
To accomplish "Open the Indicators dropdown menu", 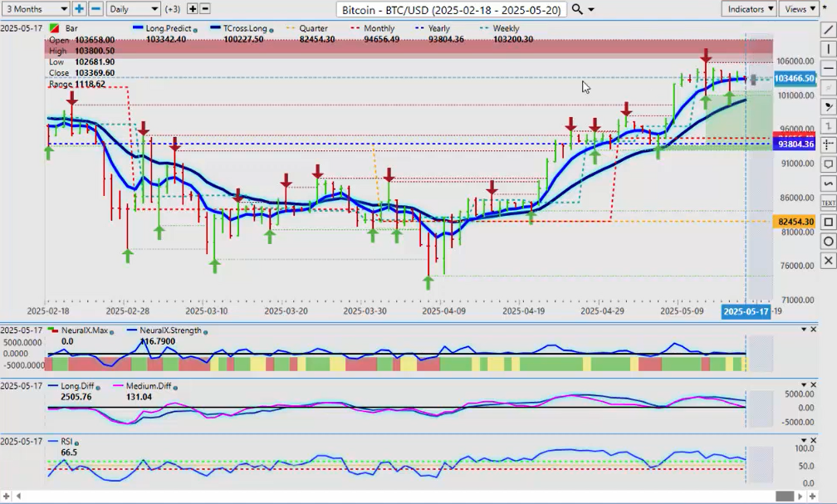I will coord(749,8).
